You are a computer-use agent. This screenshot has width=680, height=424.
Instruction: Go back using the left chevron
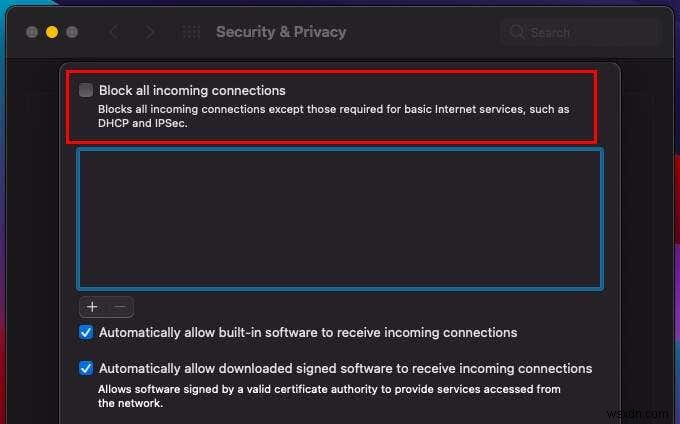(113, 32)
